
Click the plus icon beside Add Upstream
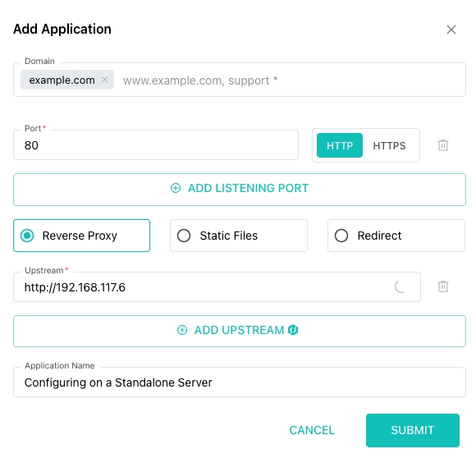click(x=182, y=330)
